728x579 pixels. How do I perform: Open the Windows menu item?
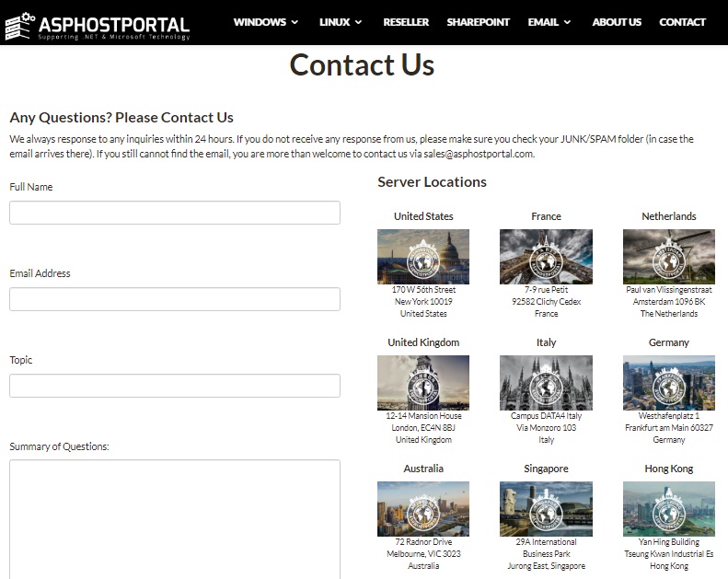260,22
